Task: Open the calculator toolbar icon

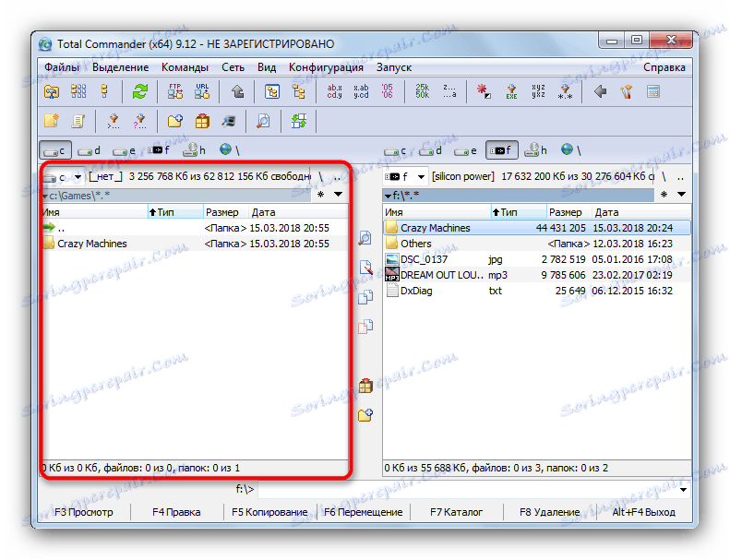Action: pyautogui.click(x=653, y=91)
